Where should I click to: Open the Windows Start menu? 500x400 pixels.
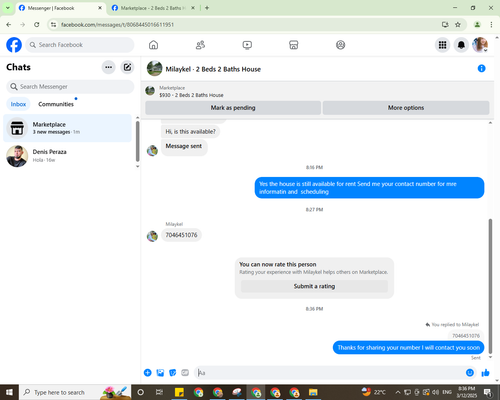9,392
